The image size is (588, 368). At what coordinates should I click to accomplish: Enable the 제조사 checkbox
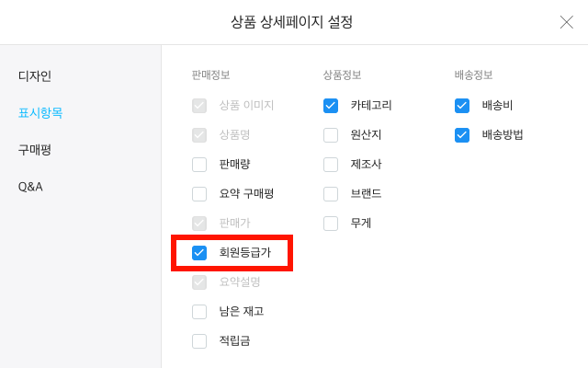(x=331, y=164)
